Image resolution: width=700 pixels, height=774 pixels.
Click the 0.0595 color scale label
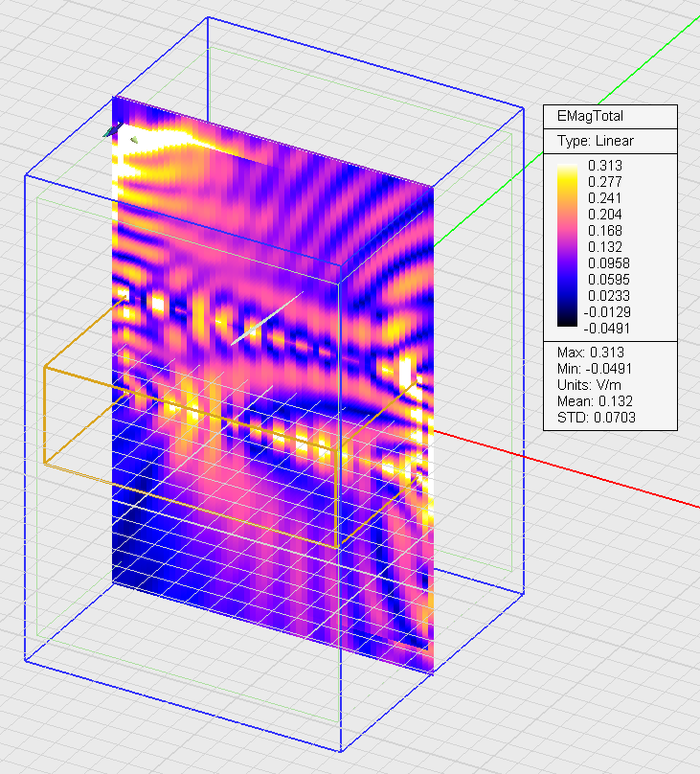tap(605, 280)
